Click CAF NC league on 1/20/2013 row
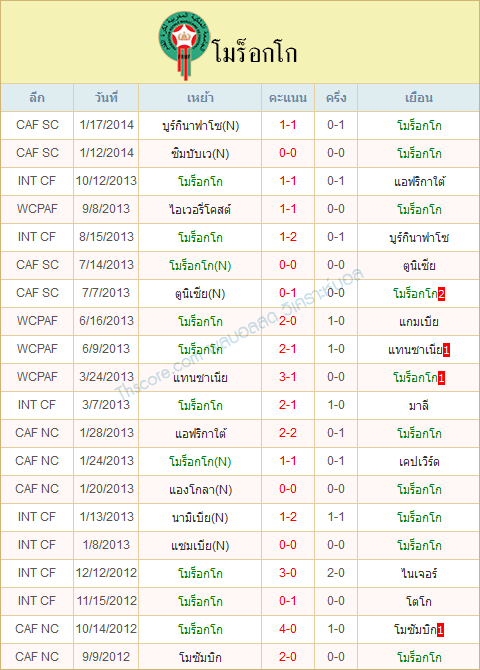Screen dimensions: 480x670 click(x=37, y=489)
